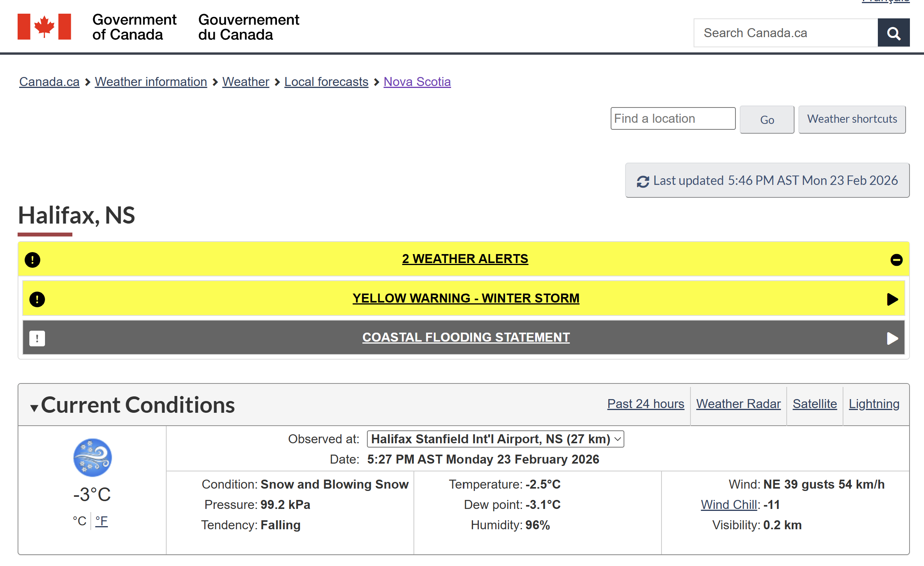The image size is (924, 566).
Task: Click the Canada flag logo
Action: pyautogui.click(x=44, y=27)
